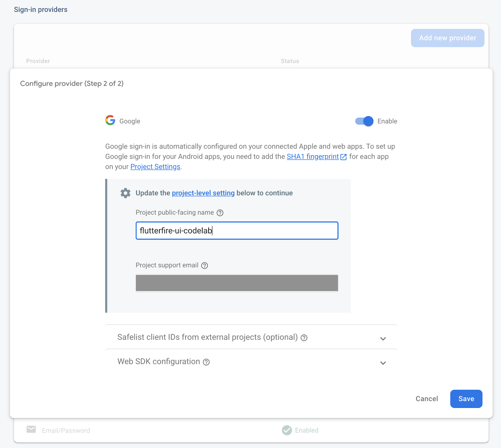This screenshot has width=501, height=448.
Task: Open help for Project public-facing name
Action: point(220,213)
